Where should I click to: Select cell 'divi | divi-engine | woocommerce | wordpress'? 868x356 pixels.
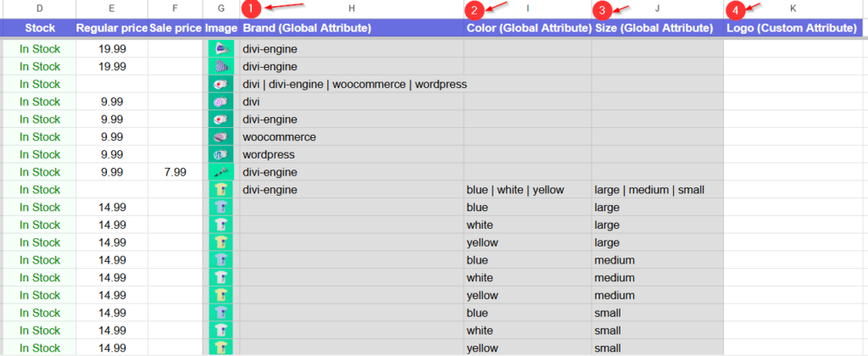click(352, 84)
